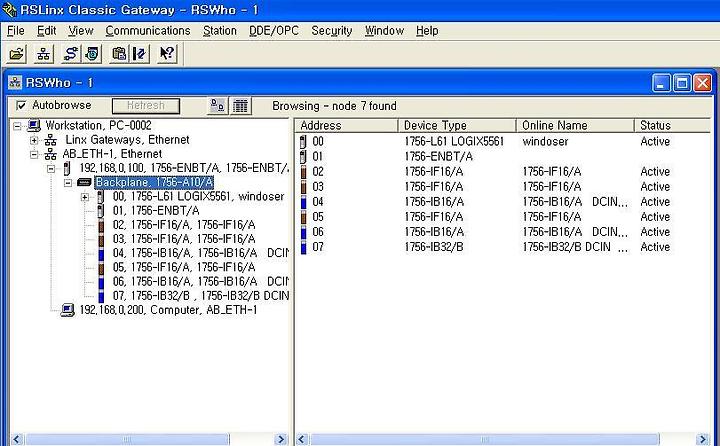Sort by the Address column header
The width and height of the screenshot is (720, 446).
coord(347,125)
